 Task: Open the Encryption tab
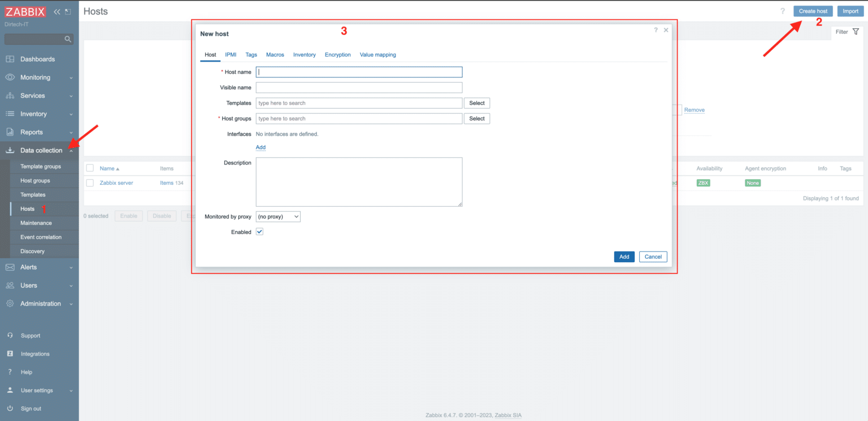tap(337, 54)
